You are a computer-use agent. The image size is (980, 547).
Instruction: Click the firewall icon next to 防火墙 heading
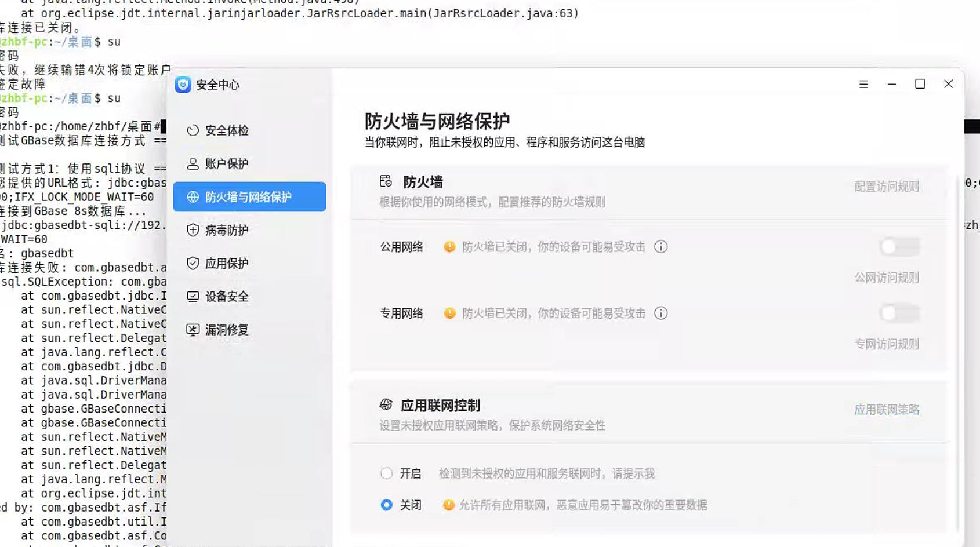coord(386,181)
